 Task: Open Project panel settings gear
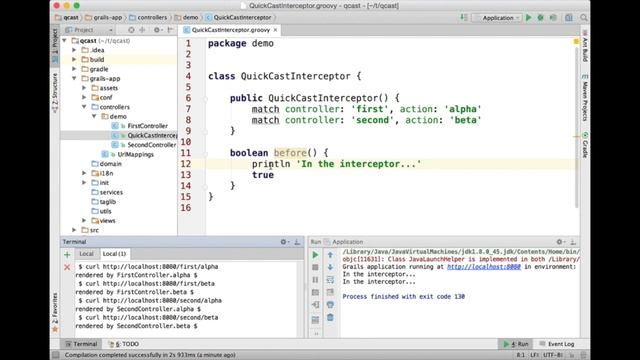pyautogui.click(x=157, y=30)
